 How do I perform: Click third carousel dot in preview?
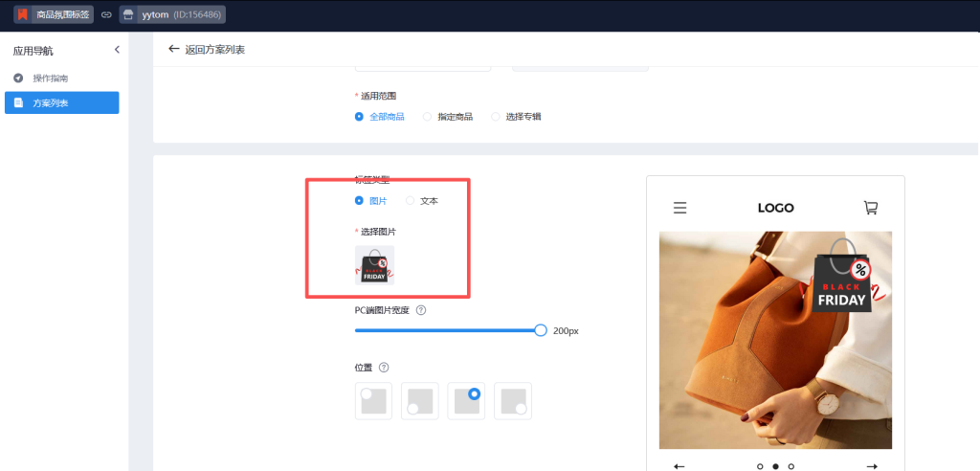pyautogui.click(x=791, y=466)
